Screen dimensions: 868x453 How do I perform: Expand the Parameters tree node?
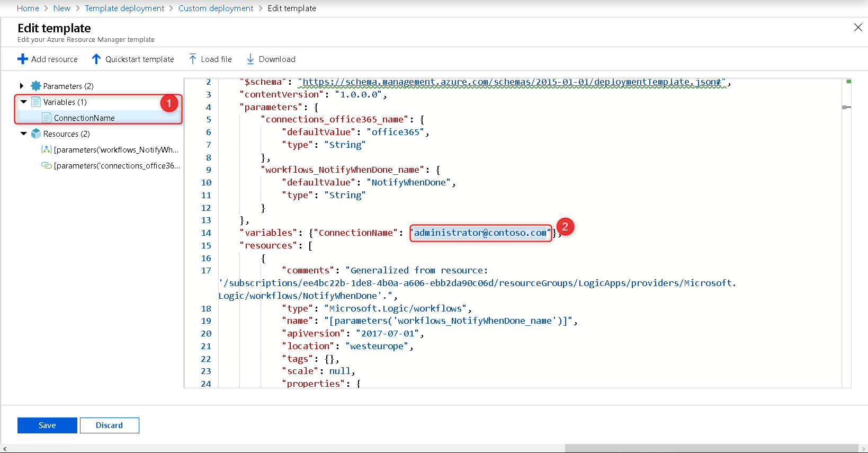click(x=22, y=86)
